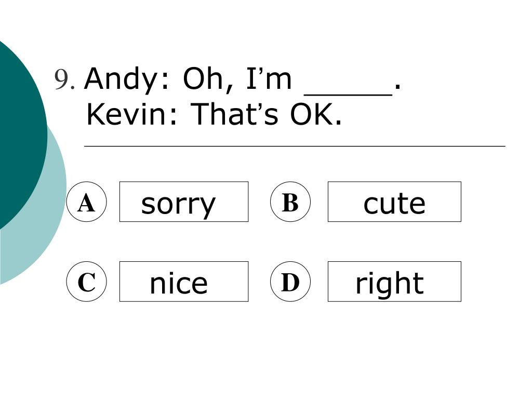Click the question number 9
532x399 pixels.
(x=64, y=79)
